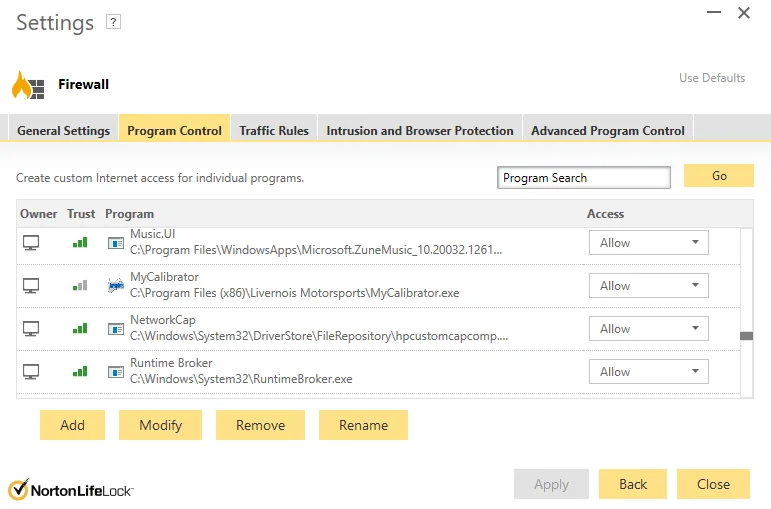Click the Owner column header
This screenshot has width=771, height=509.
tap(39, 214)
